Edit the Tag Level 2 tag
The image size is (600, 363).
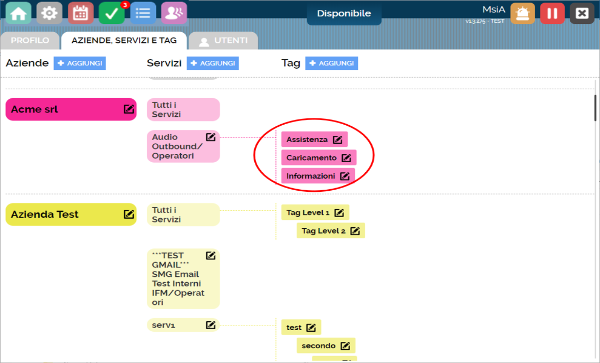click(355, 231)
